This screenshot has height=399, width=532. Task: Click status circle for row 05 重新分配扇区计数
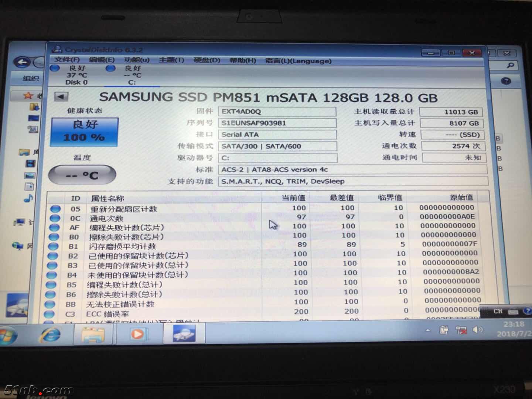point(55,209)
